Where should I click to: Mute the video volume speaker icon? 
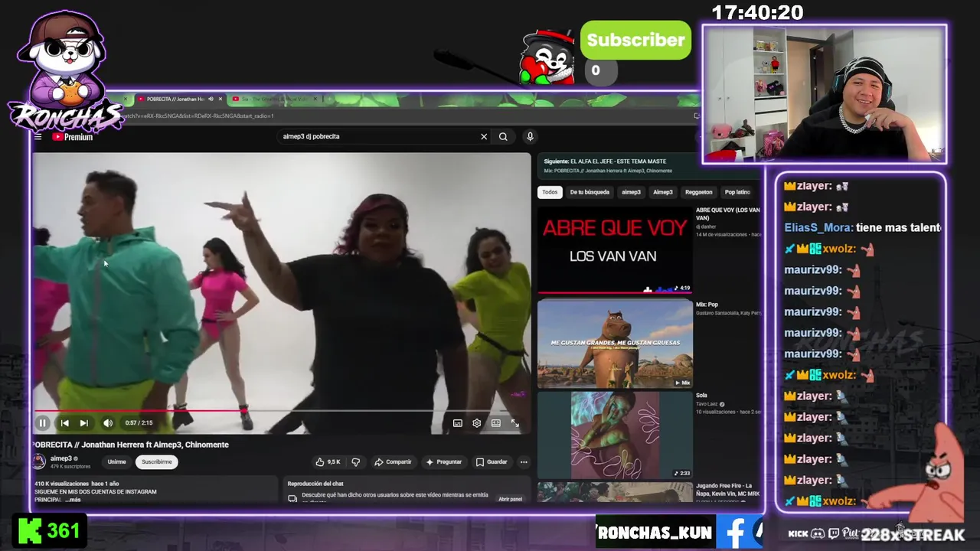(x=108, y=422)
